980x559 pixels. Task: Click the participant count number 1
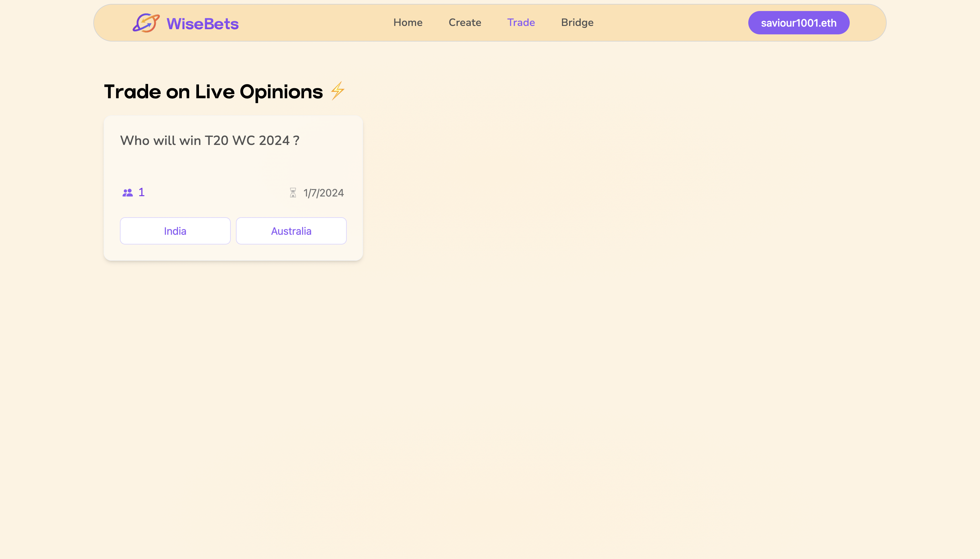pyautogui.click(x=142, y=192)
